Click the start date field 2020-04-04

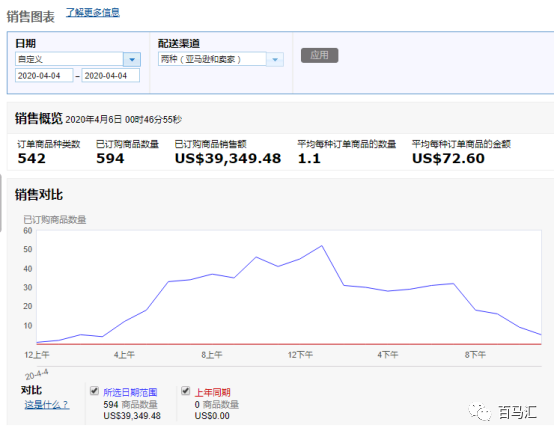coord(44,76)
